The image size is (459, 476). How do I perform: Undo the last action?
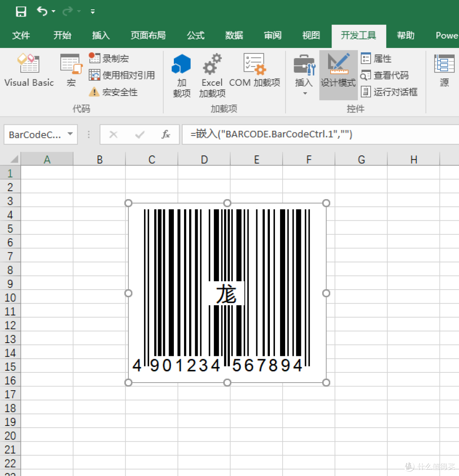tap(42, 11)
